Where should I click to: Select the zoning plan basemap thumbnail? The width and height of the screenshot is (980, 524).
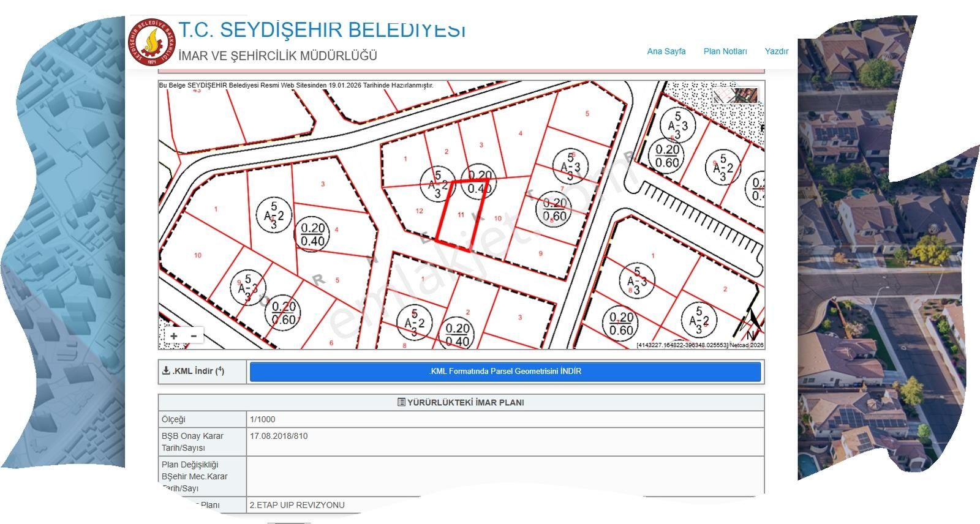point(723,95)
